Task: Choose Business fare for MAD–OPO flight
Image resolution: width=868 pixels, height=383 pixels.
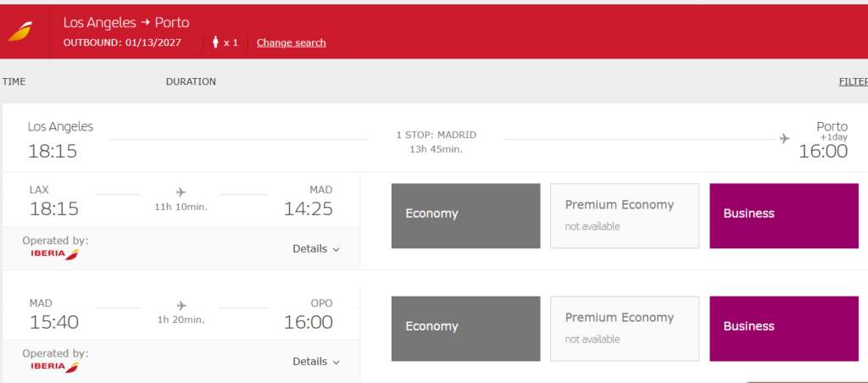Action: click(784, 329)
